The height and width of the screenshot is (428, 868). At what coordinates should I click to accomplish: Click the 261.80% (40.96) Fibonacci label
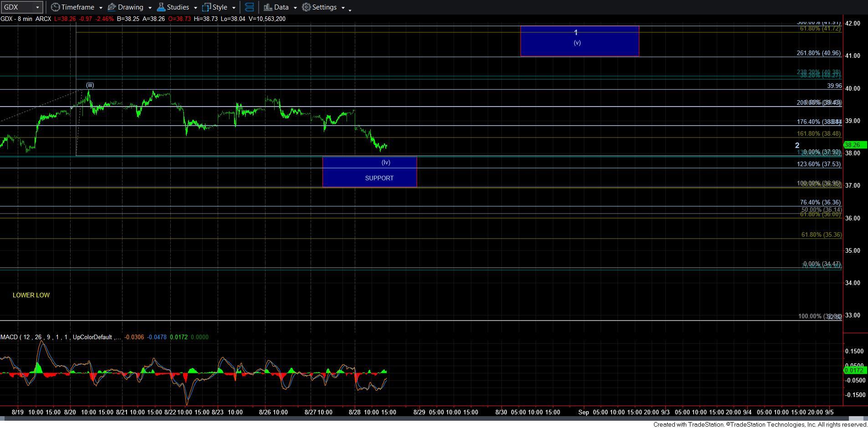818,53
